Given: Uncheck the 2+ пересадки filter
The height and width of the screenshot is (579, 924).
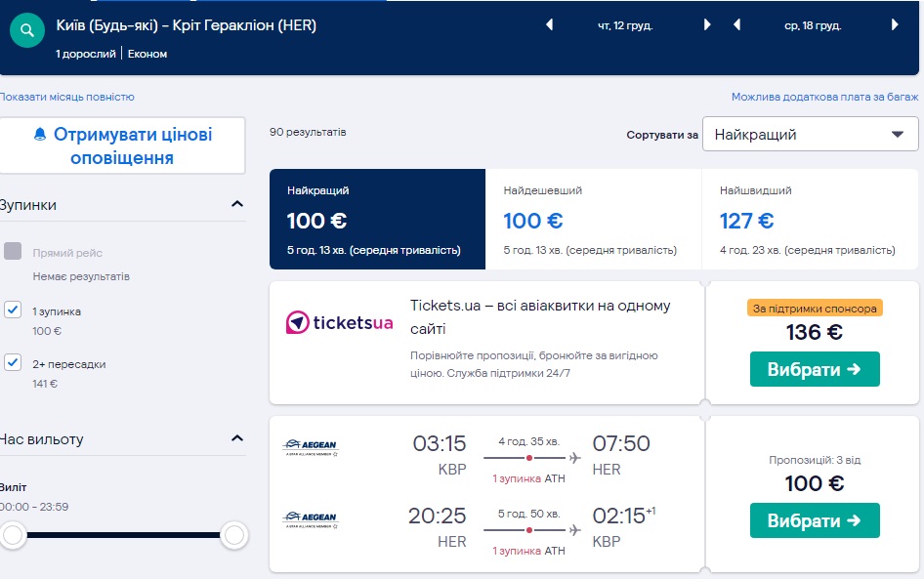Looking at the screenshot, I should point(13,363).
